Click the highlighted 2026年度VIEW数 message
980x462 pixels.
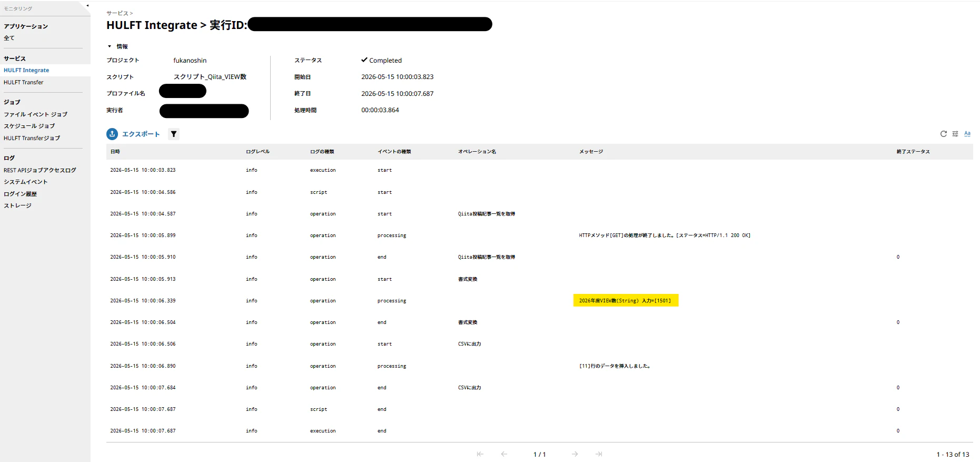tap(626, 300)
